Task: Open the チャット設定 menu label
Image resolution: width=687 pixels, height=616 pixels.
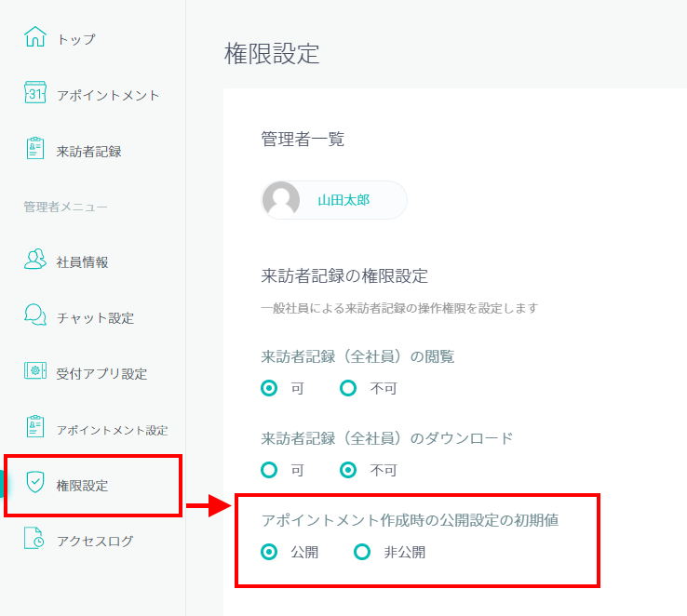Action: point(95,318)
